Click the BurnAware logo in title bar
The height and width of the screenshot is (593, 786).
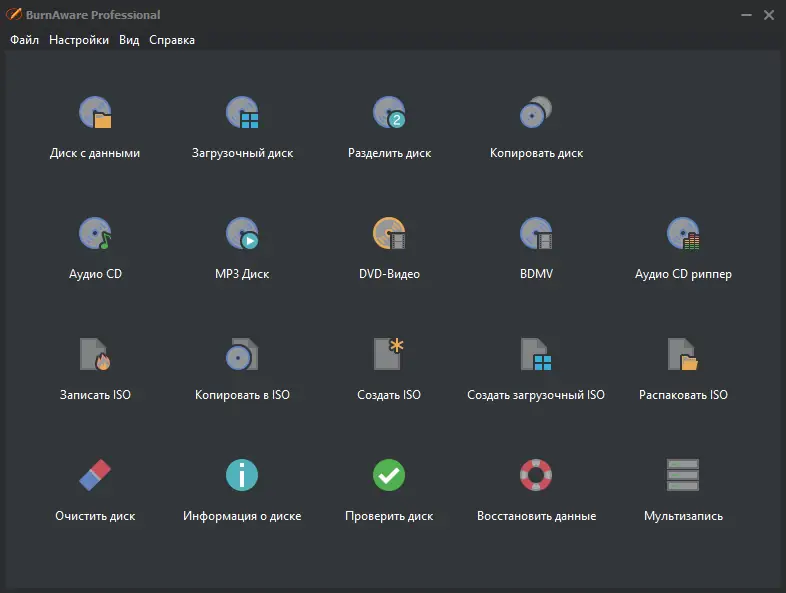(14, 15)
